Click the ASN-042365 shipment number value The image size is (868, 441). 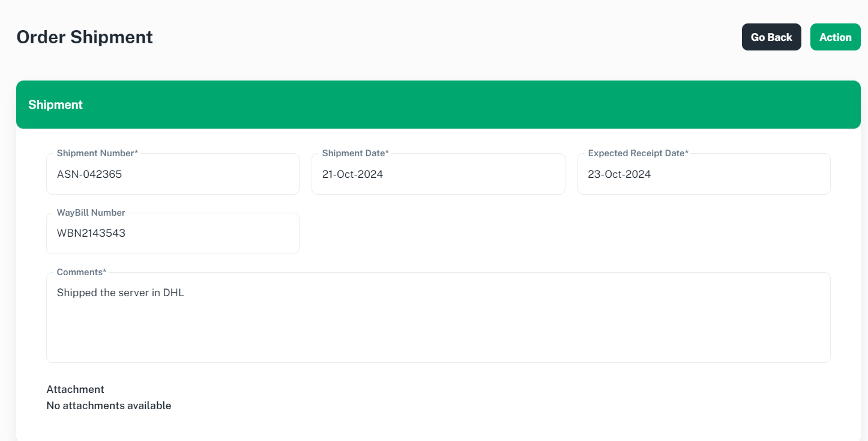[89, 175]
